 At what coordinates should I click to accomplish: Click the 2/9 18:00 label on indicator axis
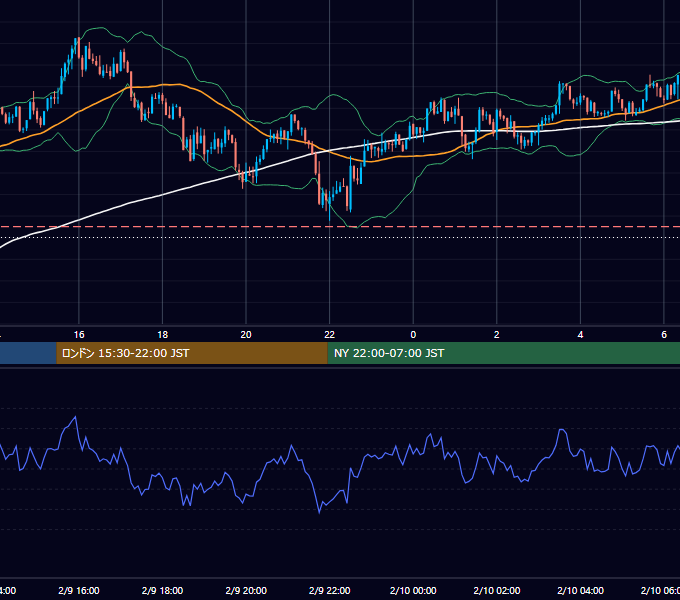tap(162, 590)
